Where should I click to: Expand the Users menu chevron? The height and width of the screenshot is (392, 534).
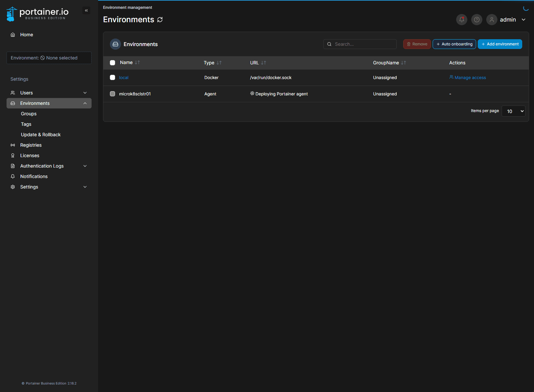85,93
